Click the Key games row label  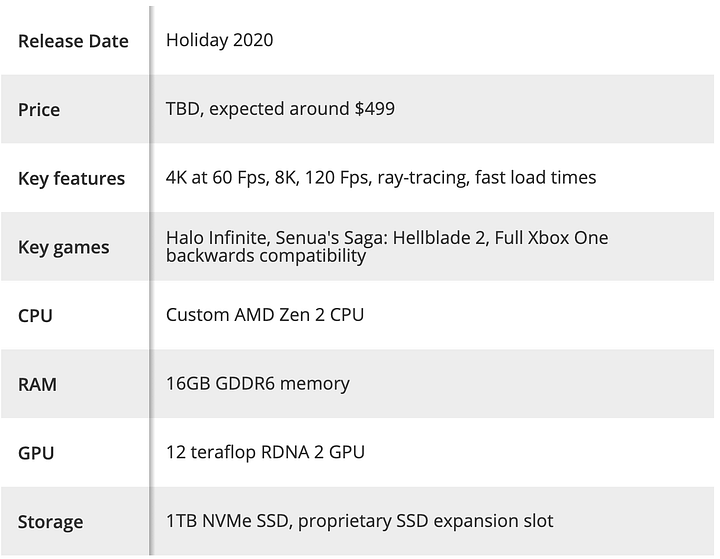coord(64,247)
